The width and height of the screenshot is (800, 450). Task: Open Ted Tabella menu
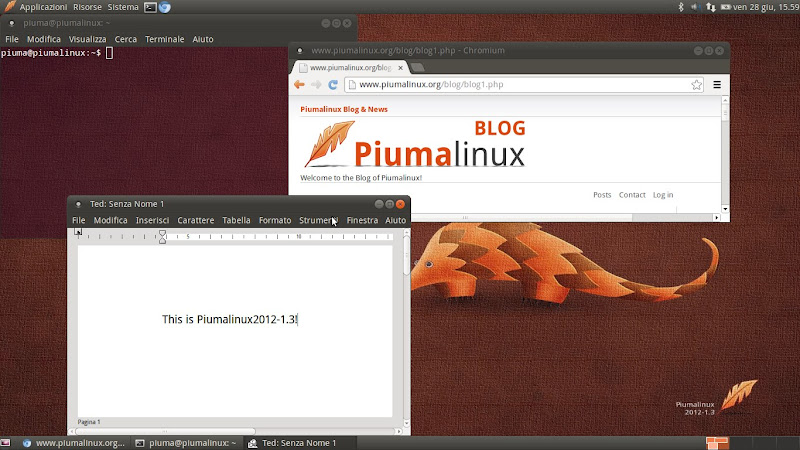(236, 220)
